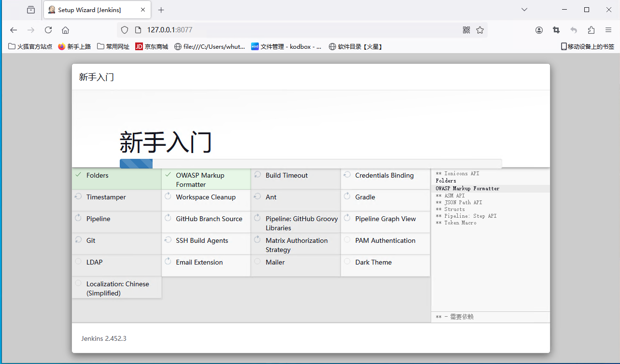
Task: Open the 文件管理 - kodbox bookmark
Action: pos(286,47)
